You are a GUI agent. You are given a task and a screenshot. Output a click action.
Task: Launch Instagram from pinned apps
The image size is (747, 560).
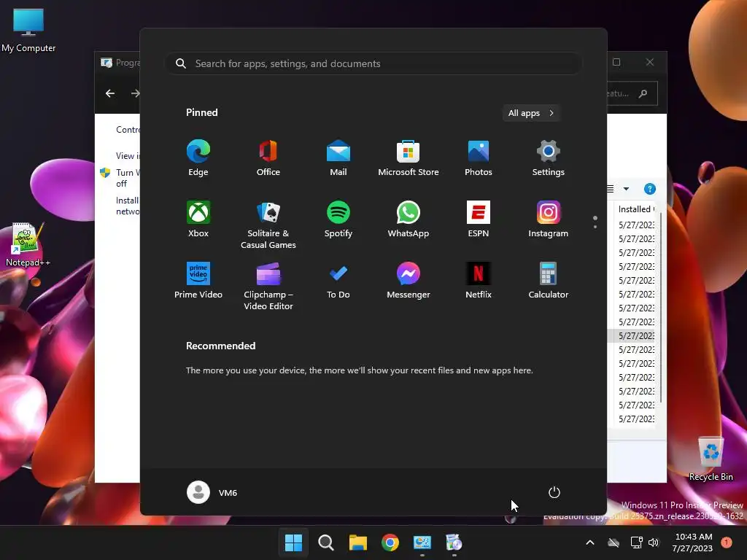tap(549, 219)
